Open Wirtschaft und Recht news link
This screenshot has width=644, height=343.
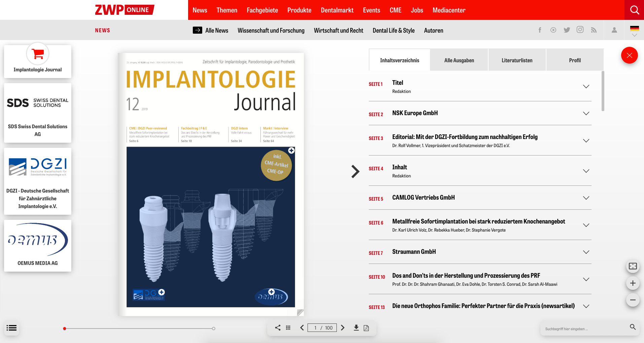click(x=338, y=30)
